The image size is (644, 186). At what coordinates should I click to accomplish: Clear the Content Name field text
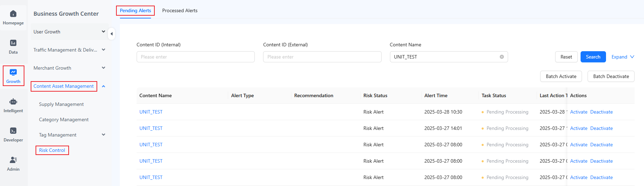[502, 57]
